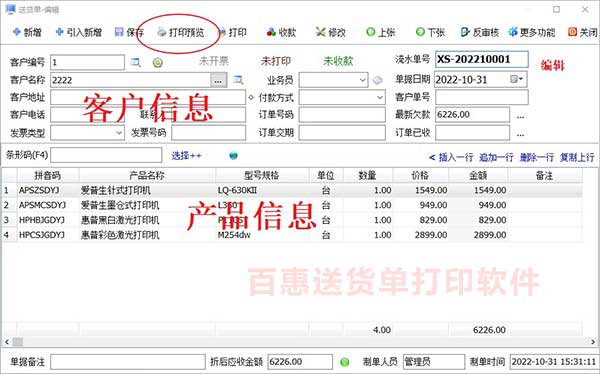Viewport: 600px width, 374px height.
Task: Click the 关闭 toolbar button
Action: click(583, 33)
